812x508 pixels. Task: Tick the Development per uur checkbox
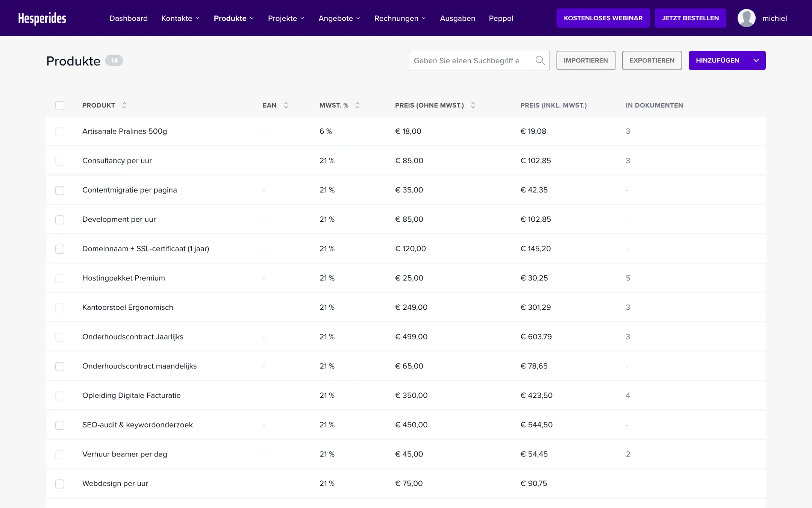tap(60, 219)
